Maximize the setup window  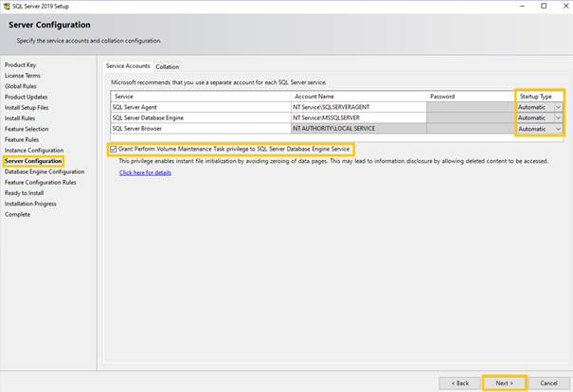pos(543,6)
